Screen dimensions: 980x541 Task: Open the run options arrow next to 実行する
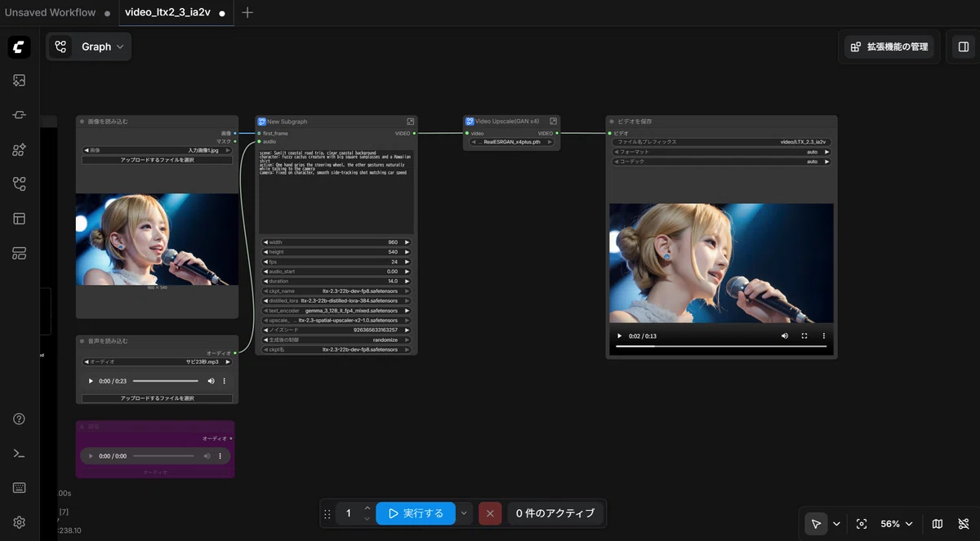tap(464, 513)
